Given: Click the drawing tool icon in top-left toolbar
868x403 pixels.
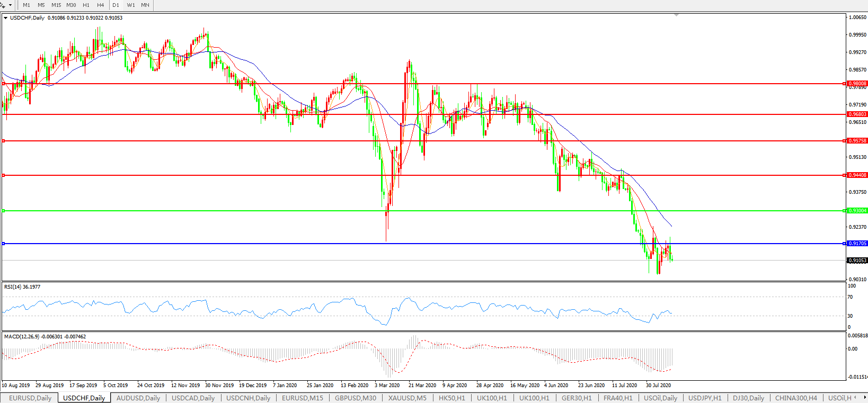Looking at the screenshot, I should coord(3,5).
